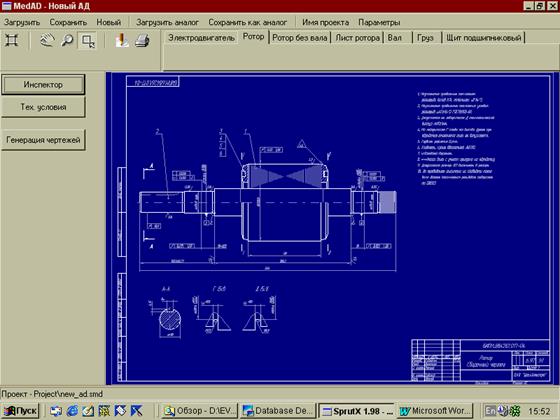Open the drawing edit pencil icon

[122, 40]
